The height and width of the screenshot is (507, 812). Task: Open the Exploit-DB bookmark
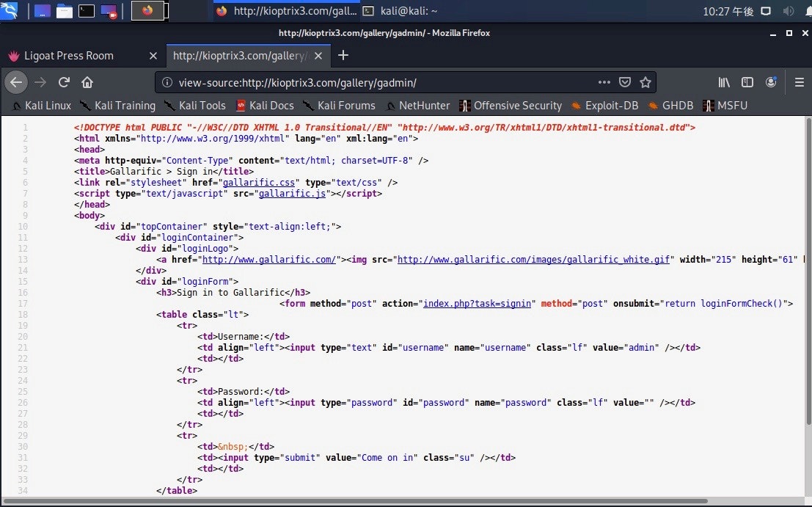click(x=604, y=106)
